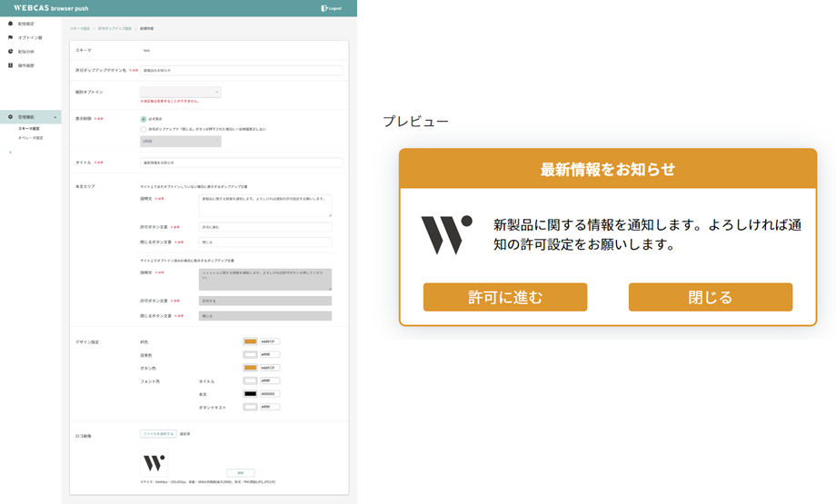The width and height of the screenshot is (836, 504).
Task: Click ファイルを選択する button
Action: pyautogui.click(x=158, y=434)
